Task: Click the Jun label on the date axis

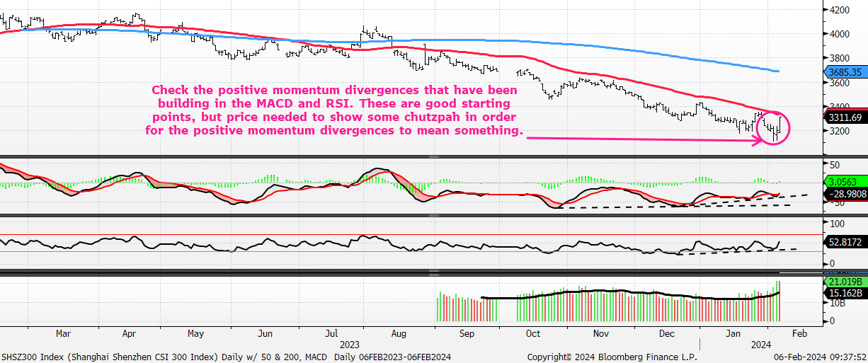Action: pos(265,332)
